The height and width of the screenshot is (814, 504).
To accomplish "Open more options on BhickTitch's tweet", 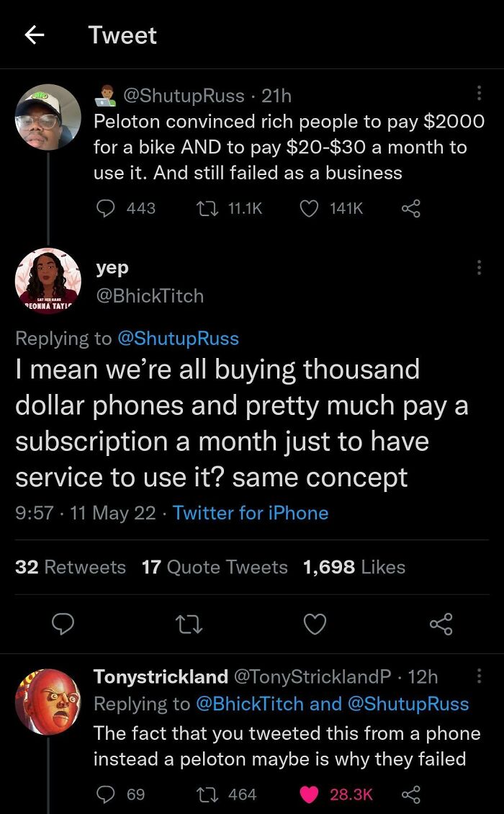I will coord(479,267).
